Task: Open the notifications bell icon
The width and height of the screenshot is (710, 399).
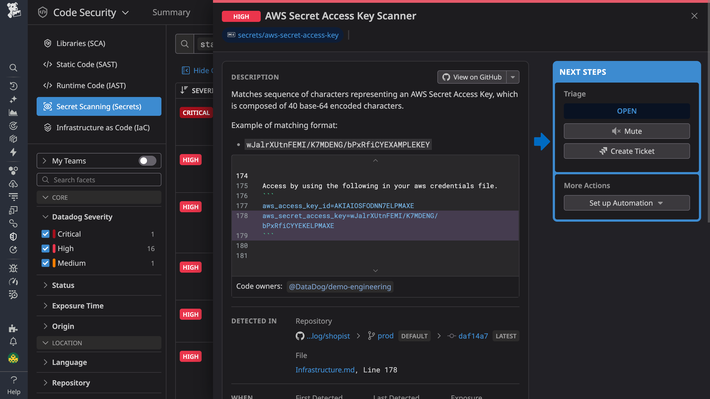Action: click(x=13, y=341)
